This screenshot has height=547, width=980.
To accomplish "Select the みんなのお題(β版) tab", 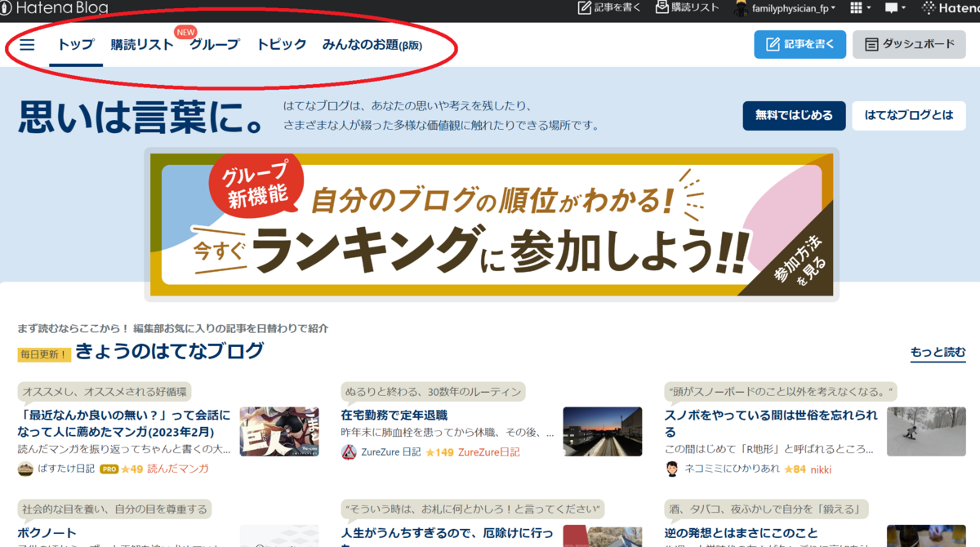I will [x=372, y=45].
